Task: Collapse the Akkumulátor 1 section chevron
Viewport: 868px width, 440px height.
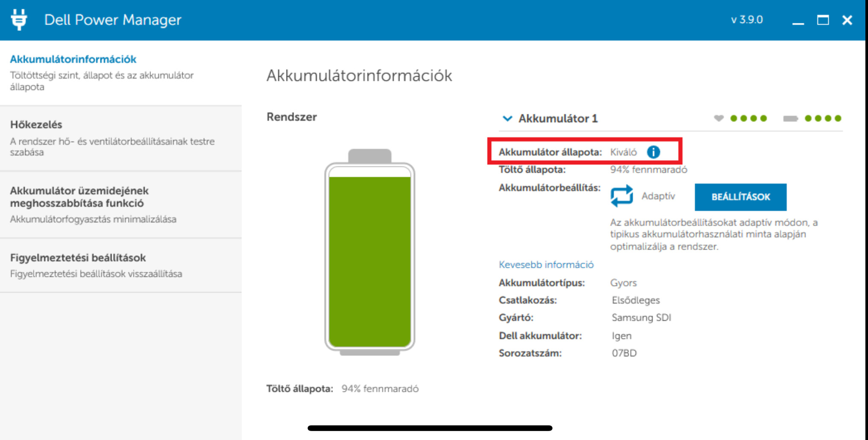Action: click(507, 118)
